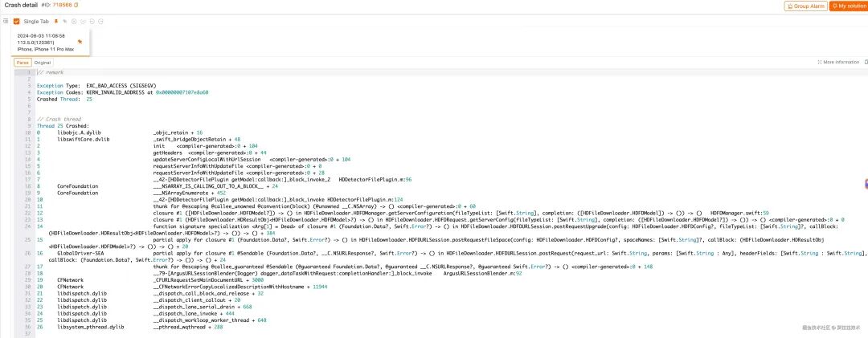This screenshot has width=868, height=338.
Task: Click the orange pin icon beside Single Tab
Action: point(56,21)
